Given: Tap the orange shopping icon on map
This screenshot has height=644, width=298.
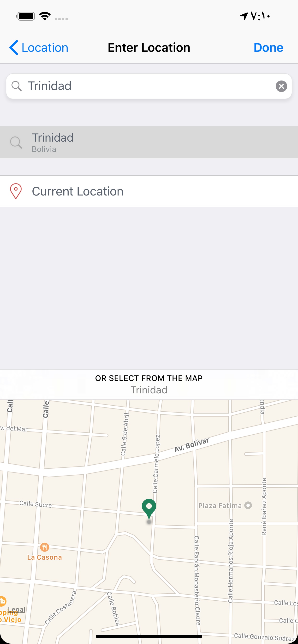Looking at the screenshot, I should pyautogui.click(x=2, y=601).
